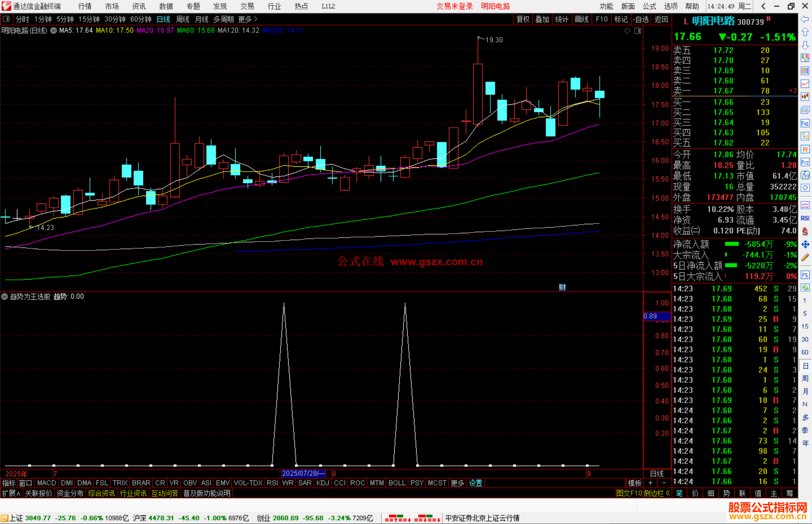The height and width of the screenshot is (524, 812).
Task: Select the KDJ indicator tab
Action: click(323, 483)
